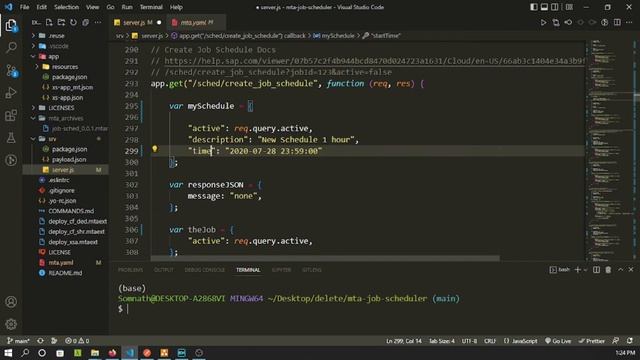
Task: Open the Search view in the activity bar
Action: pyautogui.click(x=11, y=48)
